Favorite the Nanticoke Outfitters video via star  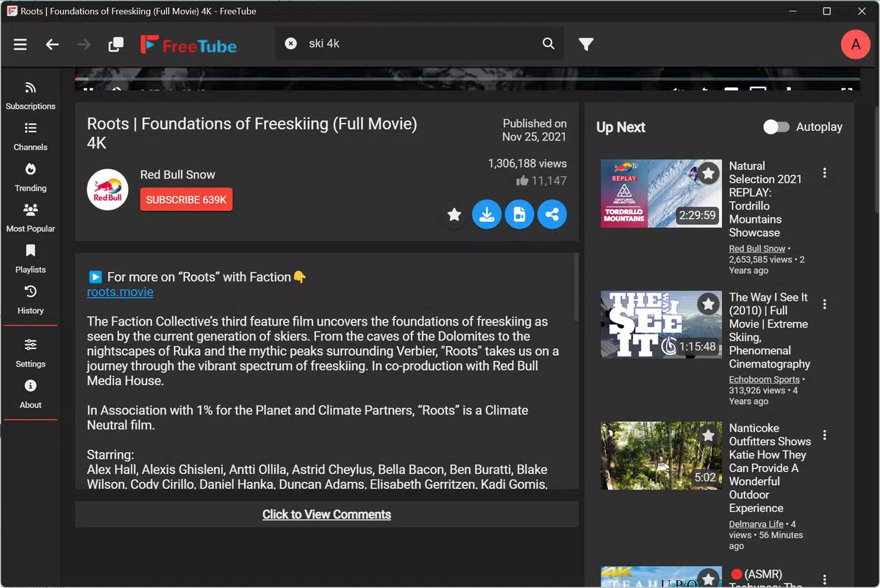[x=708, y=435]
